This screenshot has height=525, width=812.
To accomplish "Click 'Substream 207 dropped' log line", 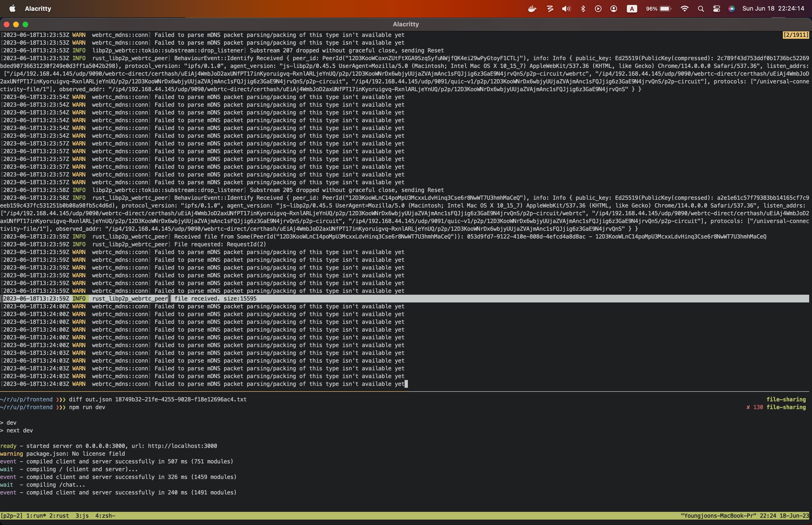I will click(x=222, y=51).
